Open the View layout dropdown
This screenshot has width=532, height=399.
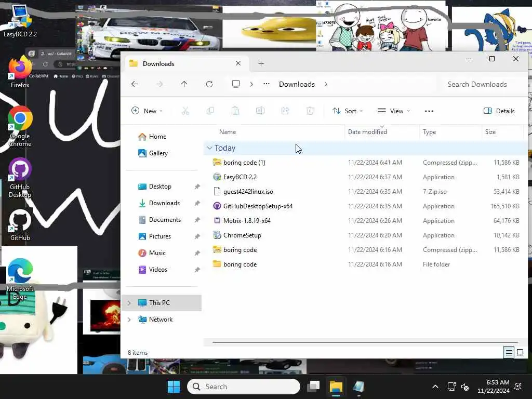coord(394,111)
